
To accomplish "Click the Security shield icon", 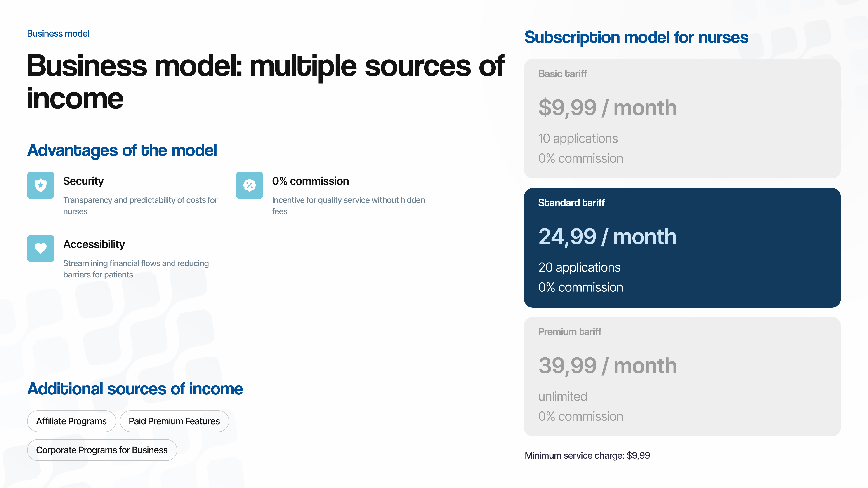I will coord(40,185).
